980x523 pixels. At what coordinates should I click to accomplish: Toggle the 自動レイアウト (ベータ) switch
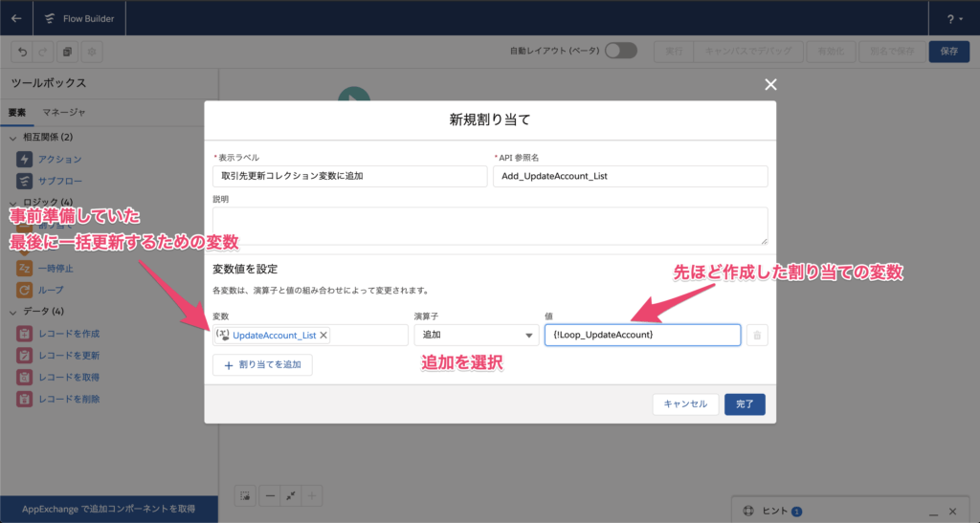[x=620, y=51]
